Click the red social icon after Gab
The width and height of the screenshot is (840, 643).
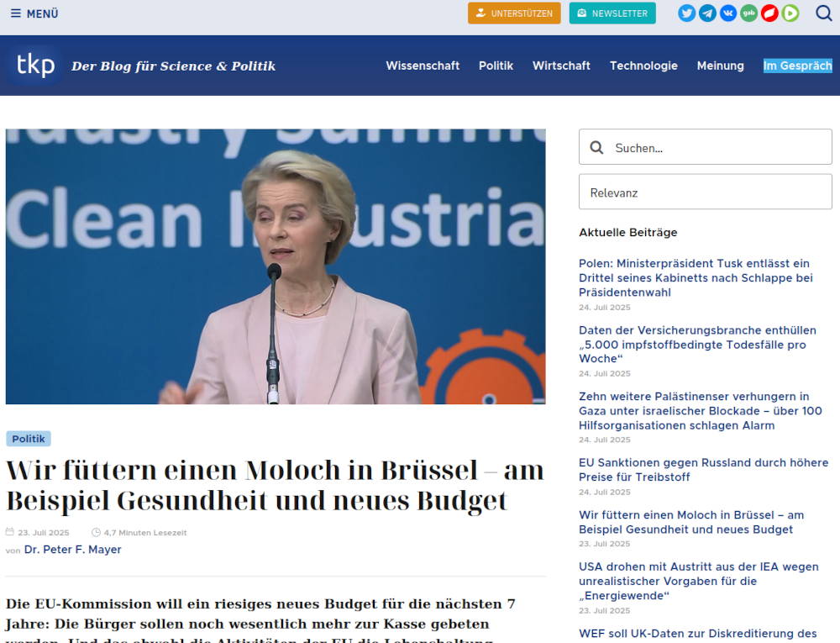coord(769,13)
